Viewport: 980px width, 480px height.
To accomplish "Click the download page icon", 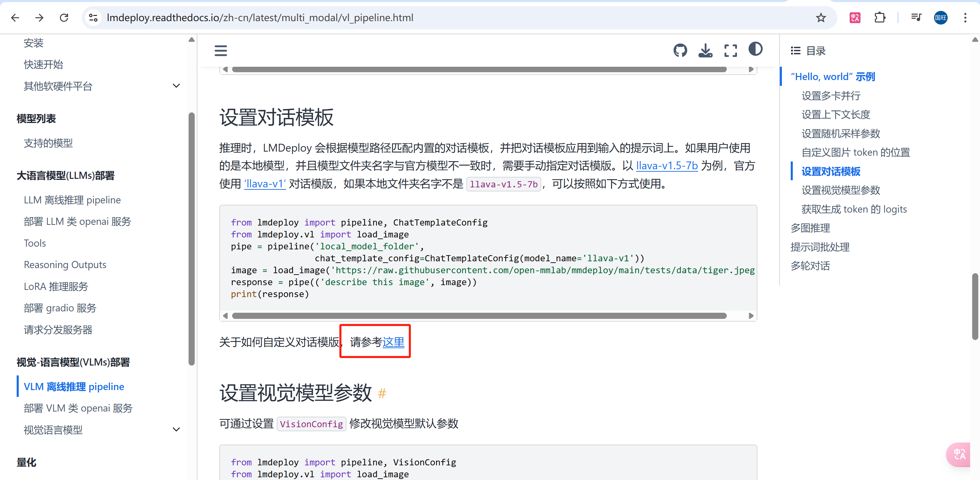I will click(x=705, y=50).
